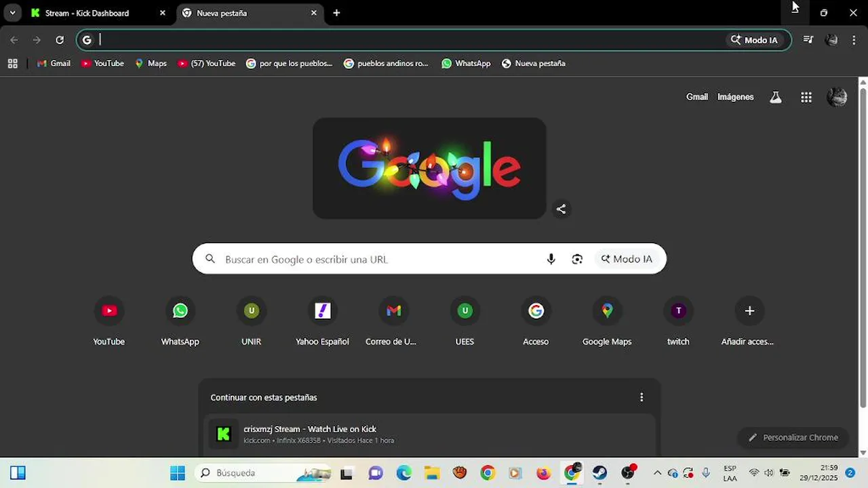Open the YouTube shortcut tile

109,321
